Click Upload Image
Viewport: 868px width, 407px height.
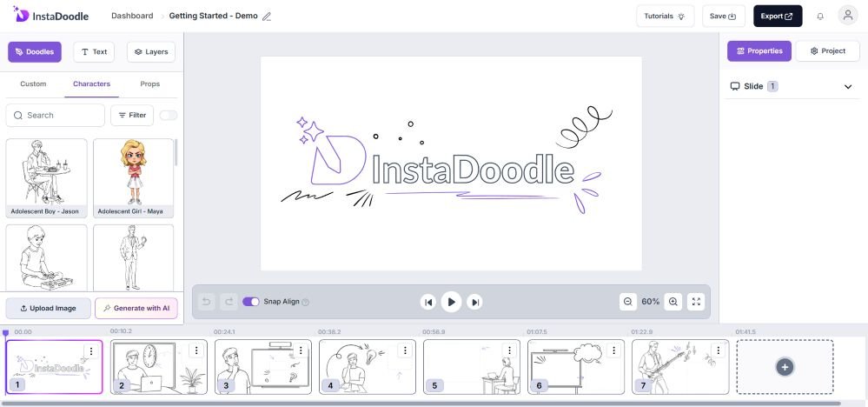(x=48, y=309)
